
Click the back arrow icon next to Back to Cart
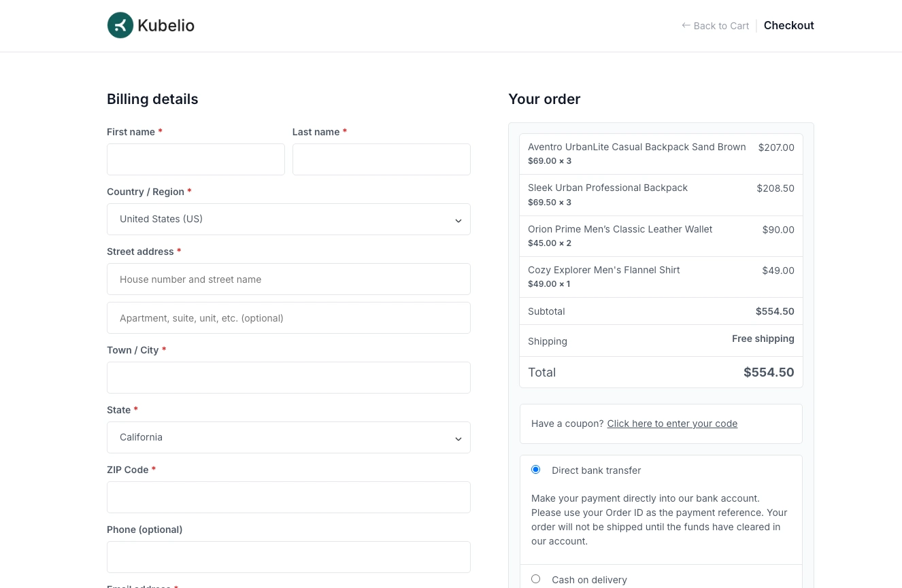(686, 25)
